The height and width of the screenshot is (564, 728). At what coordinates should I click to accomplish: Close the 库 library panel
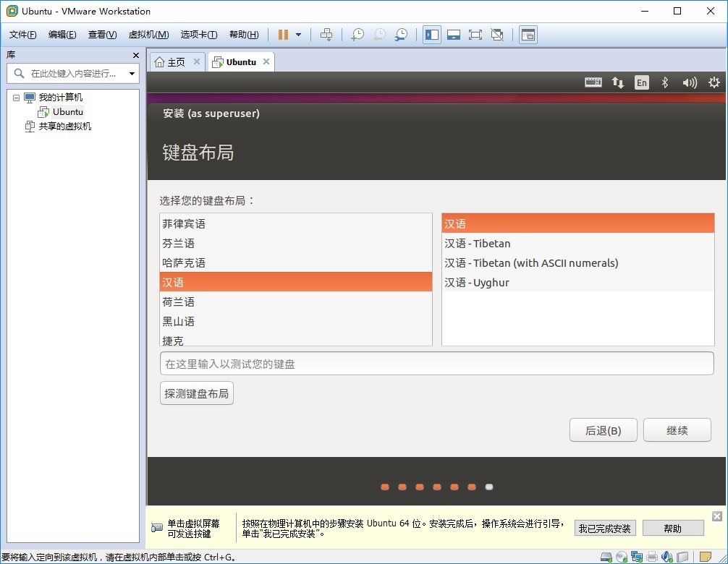136,55
